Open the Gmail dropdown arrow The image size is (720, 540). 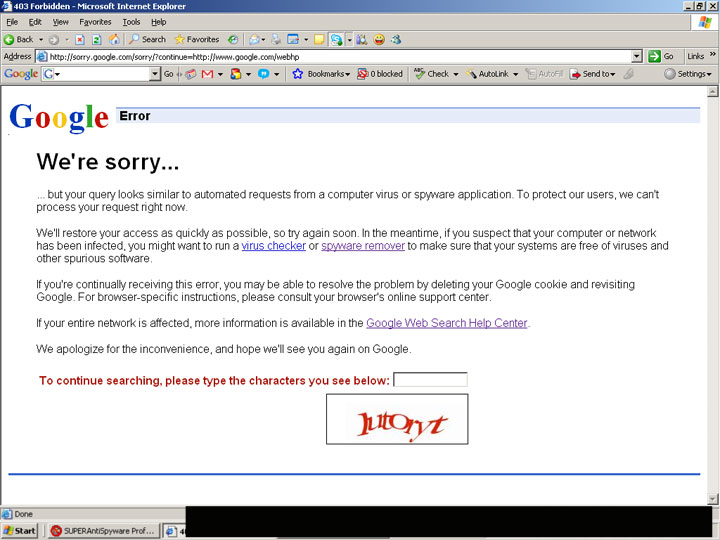point(220,74)
